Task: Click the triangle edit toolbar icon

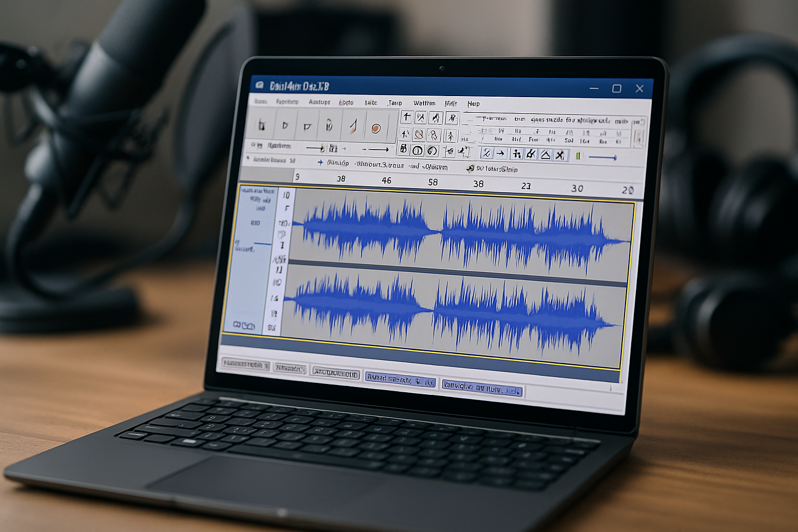Action: 546,154
